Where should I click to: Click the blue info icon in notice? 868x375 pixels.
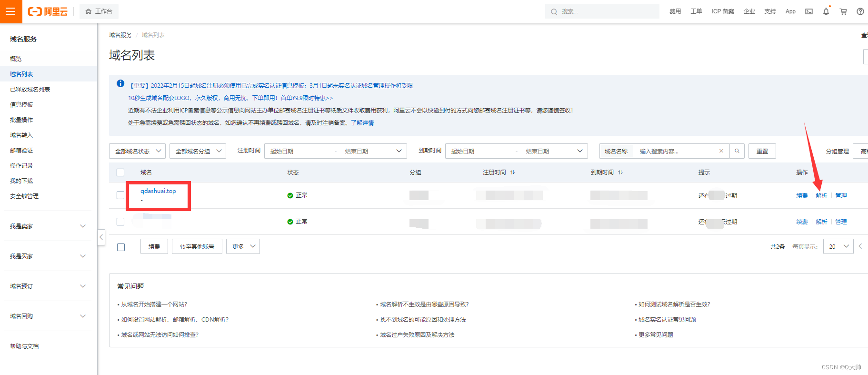pos(120,84)
